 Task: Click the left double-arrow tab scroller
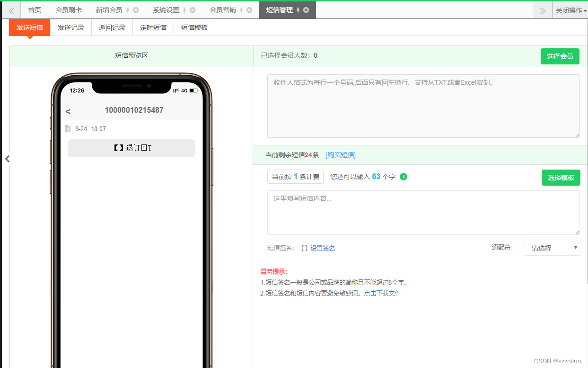(10, 10)
